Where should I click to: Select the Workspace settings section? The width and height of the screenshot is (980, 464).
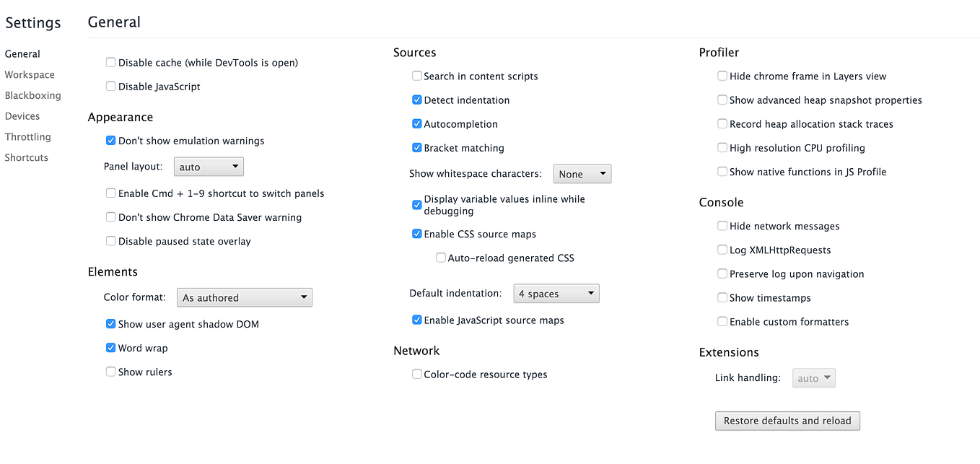click(30, 74)
